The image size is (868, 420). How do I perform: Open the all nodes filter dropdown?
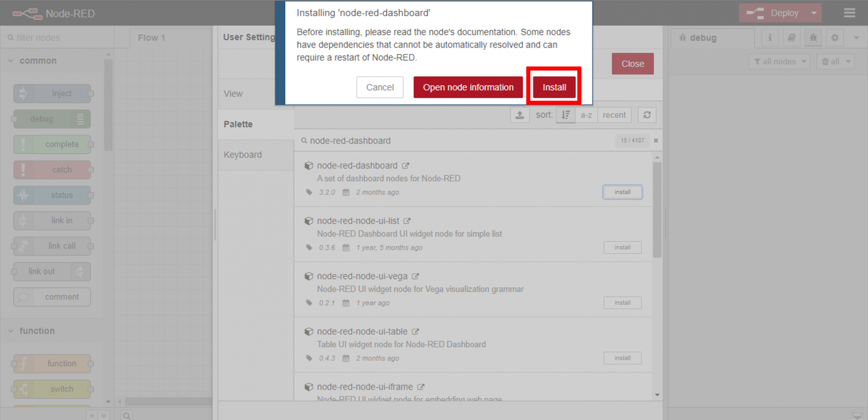pos(779,62)
